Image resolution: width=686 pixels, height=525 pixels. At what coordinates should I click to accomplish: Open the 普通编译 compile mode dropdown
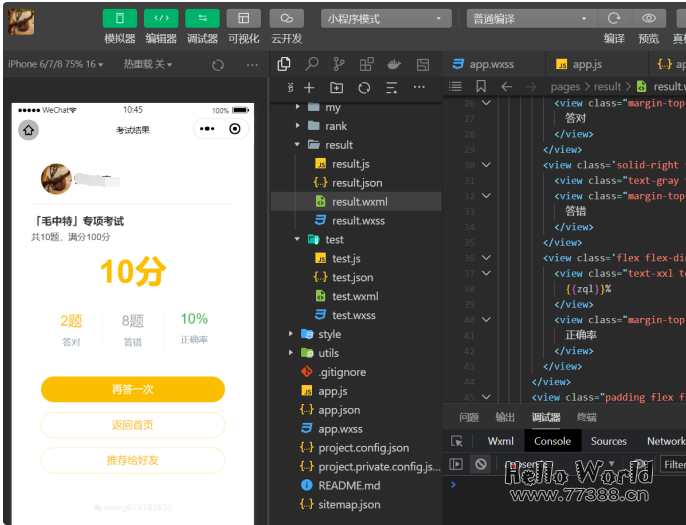pyautogui.click(x=531, y=18)
